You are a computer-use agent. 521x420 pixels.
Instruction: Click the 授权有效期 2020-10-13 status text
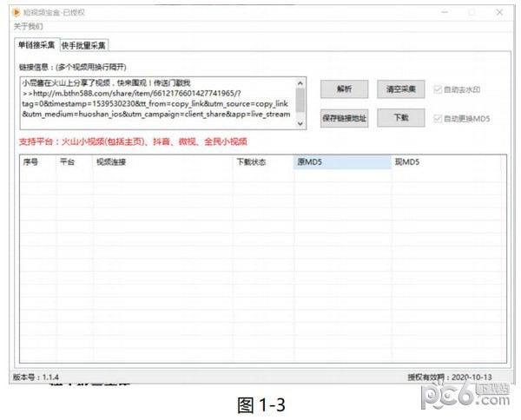point(450,377)
